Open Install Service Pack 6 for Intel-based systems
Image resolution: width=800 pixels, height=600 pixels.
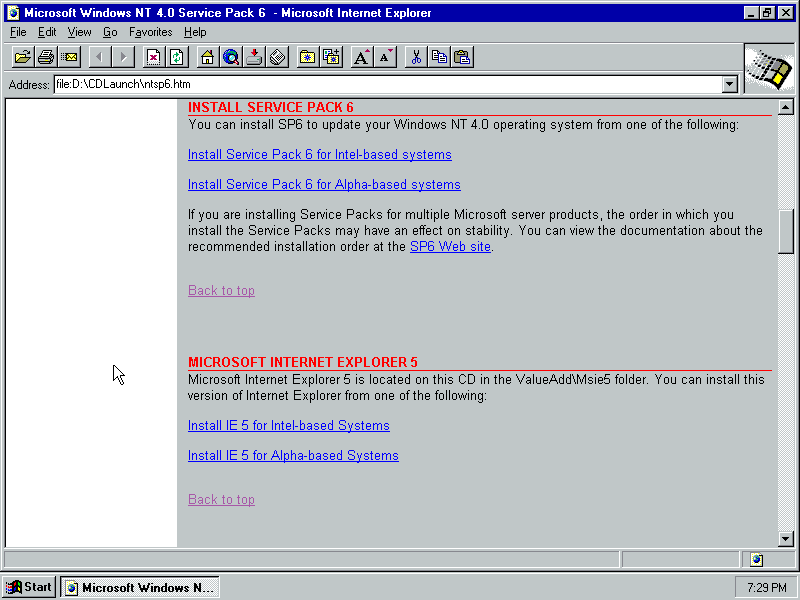pos(319,155)
